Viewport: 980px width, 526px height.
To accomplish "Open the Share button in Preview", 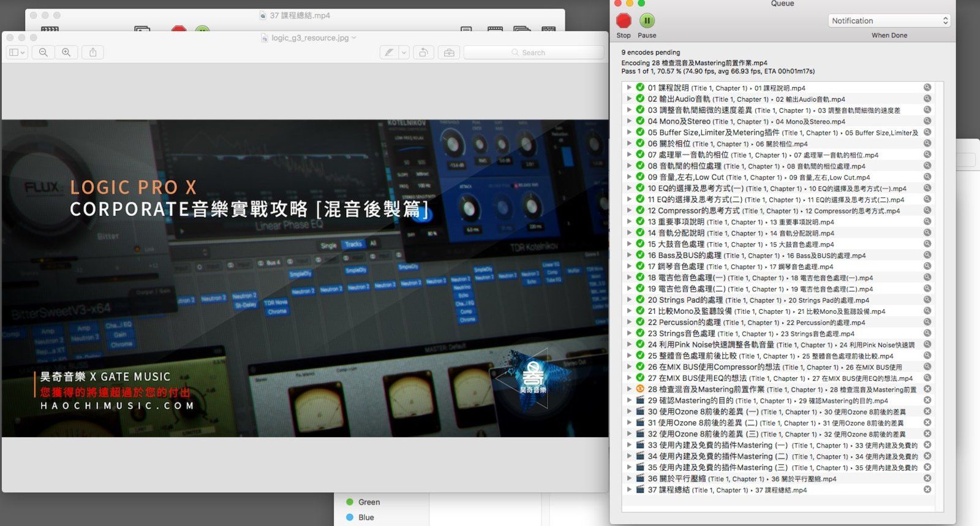I will pyautogui.click(x=93, y=53).
